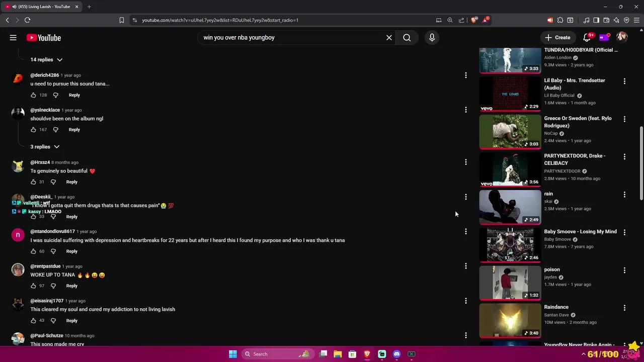Click the page vertical scrollbar
Image resolution: width=644 pixels, height=362 pixels.
point(641,162)
